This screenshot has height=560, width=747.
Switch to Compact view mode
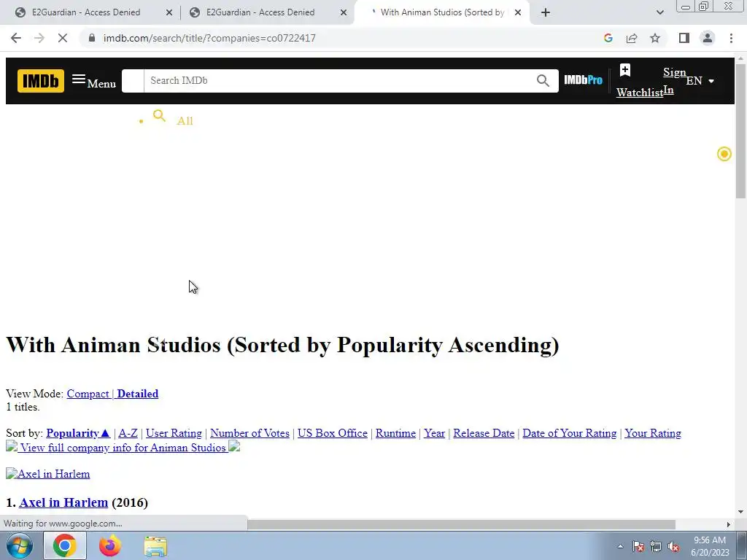pos(88,394)
